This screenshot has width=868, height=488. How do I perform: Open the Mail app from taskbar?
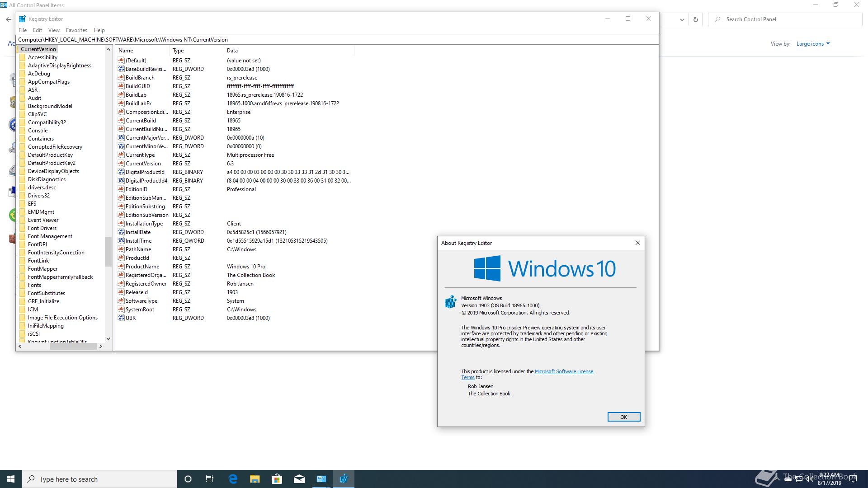[299, 479]
